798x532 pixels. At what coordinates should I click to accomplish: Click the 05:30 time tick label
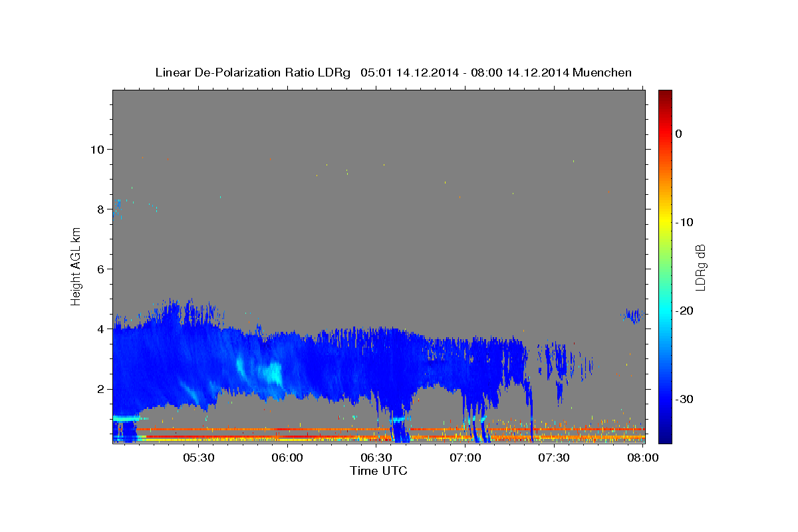pyautogui.click(x=198, y=458)
